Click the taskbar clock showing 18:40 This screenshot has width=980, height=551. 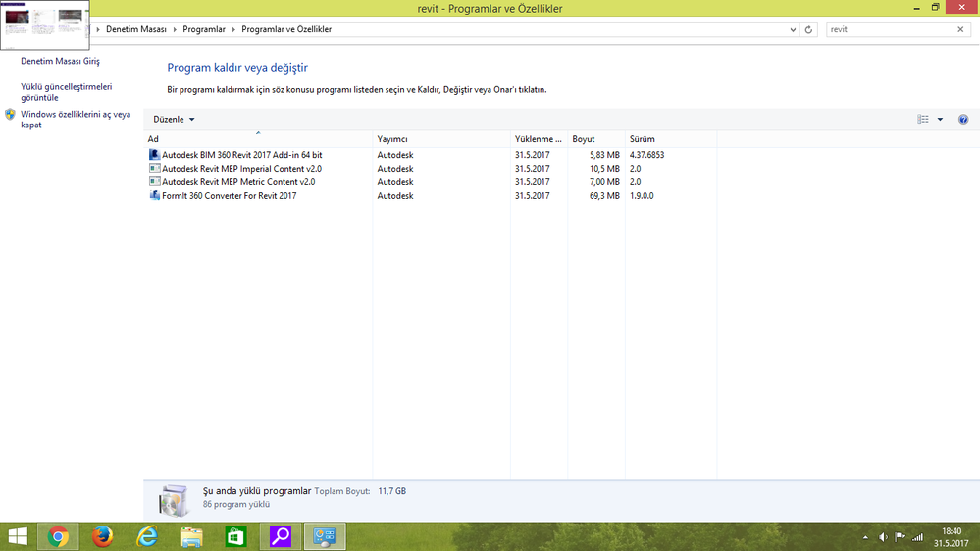point(952,537)
